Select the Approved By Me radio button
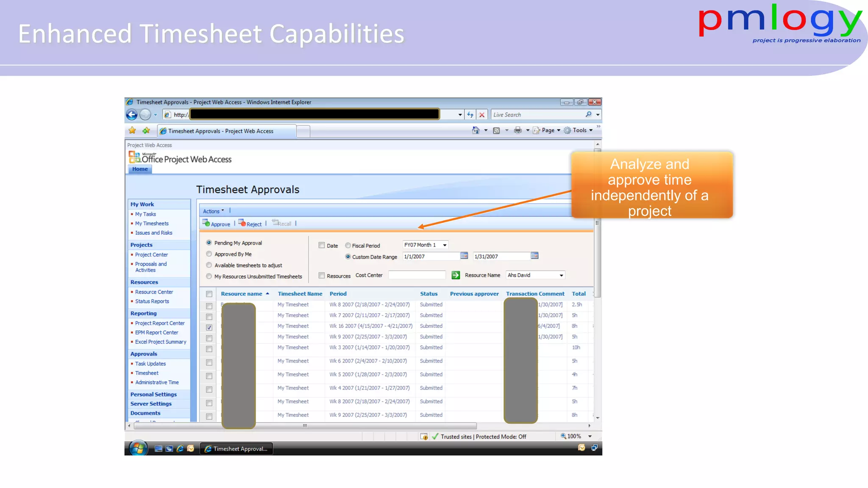Screen dimensions: 868x488 (x=209, y=254)
